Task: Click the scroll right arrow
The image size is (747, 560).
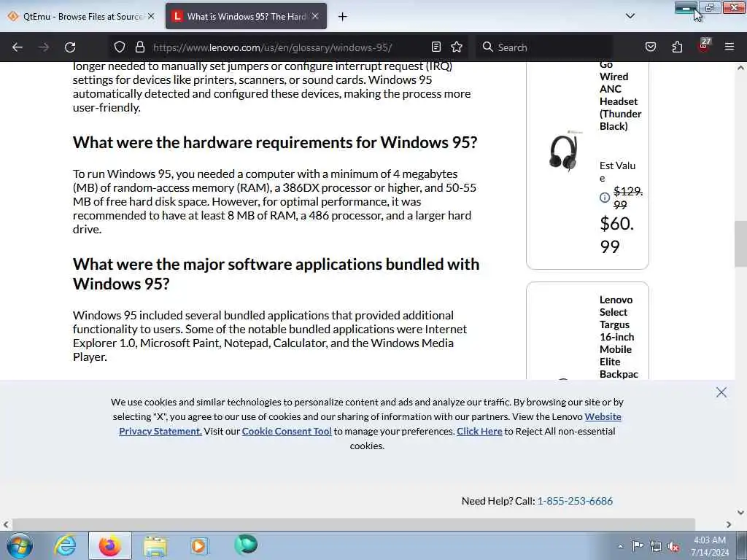Action: [x=729, y=524]
